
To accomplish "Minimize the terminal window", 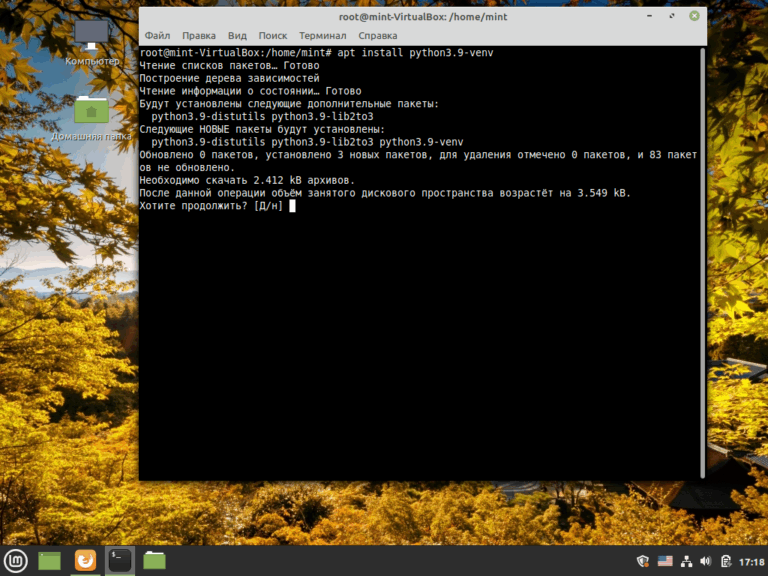I will tap(649, 16).
